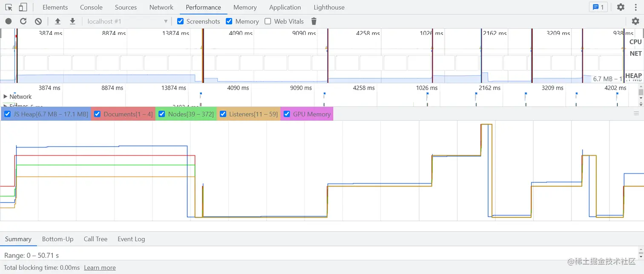Toggle the device toolbar icon
The height and width of the screenshot is (274, 644).
[x=23, y=7]
